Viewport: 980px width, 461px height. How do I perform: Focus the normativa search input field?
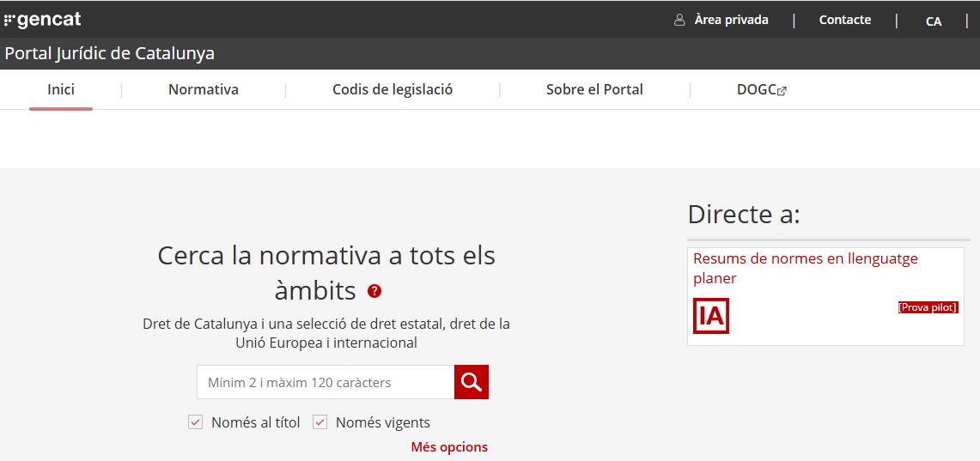coord(326,382)
